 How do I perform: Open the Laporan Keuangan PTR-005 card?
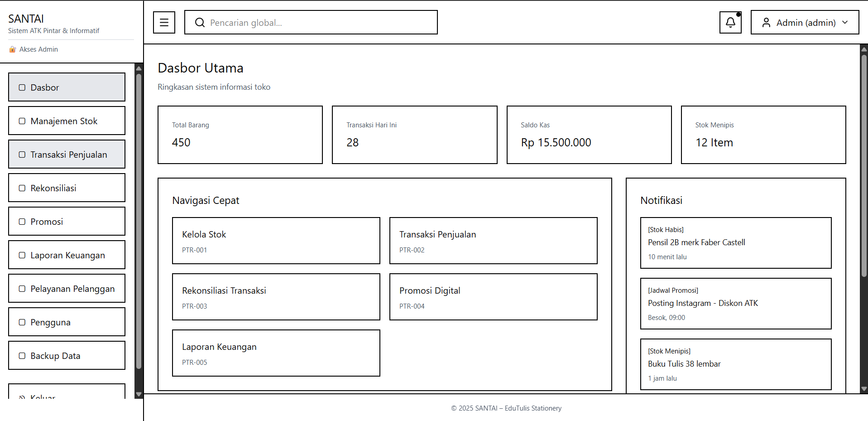tap(276, 353)
